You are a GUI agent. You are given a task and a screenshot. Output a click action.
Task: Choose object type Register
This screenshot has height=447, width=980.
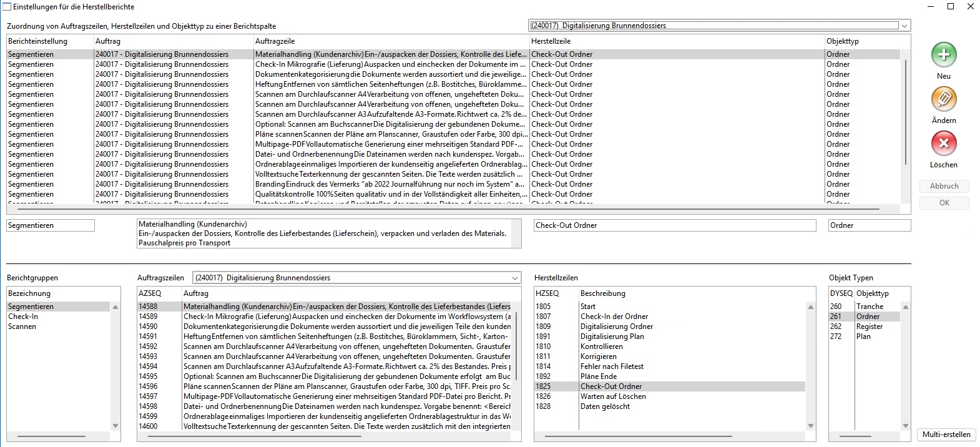(869, 327)
